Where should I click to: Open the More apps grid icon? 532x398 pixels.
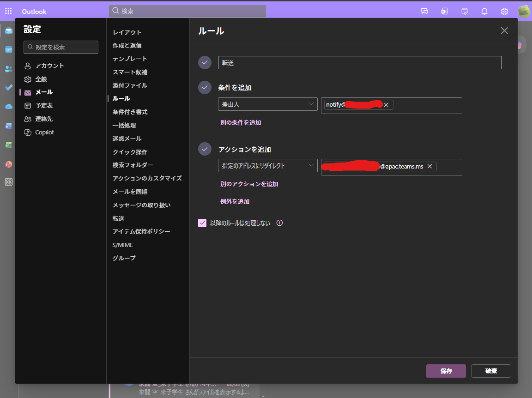(x=8, y=182)
